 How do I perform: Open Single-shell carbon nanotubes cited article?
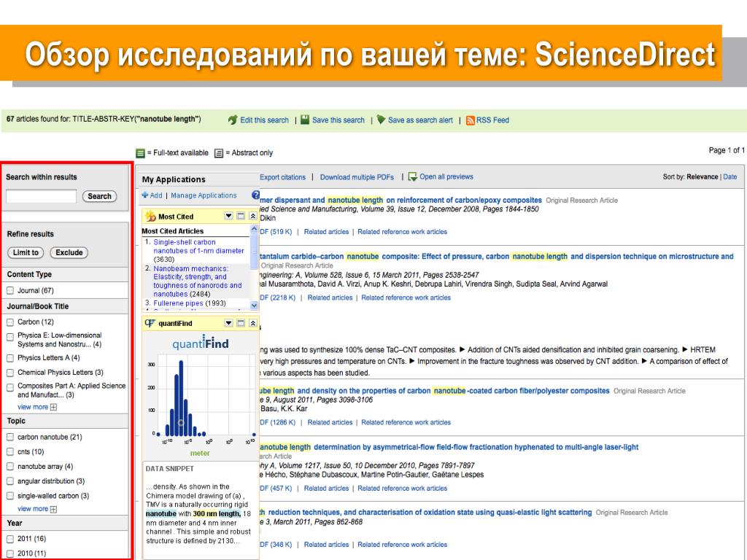[198, 246]
